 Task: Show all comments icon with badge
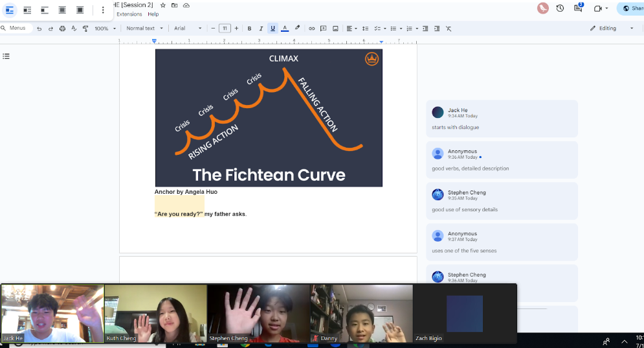(x=578, y=8)
